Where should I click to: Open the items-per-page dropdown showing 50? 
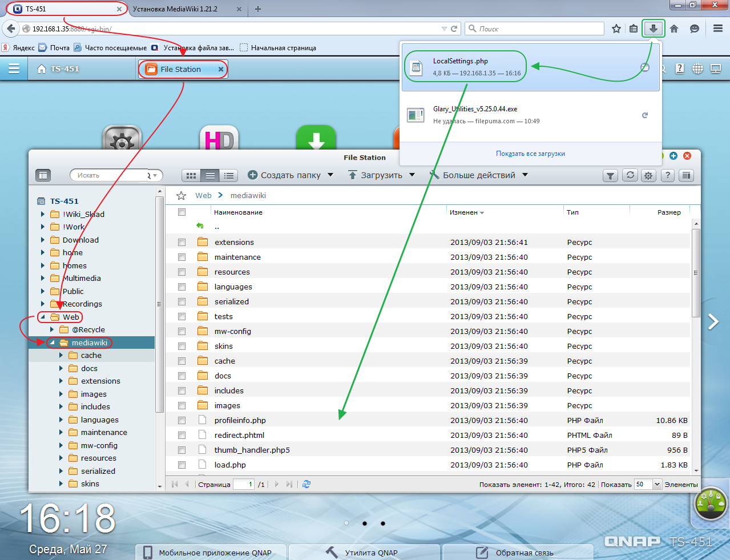click(x=657, y=485)
